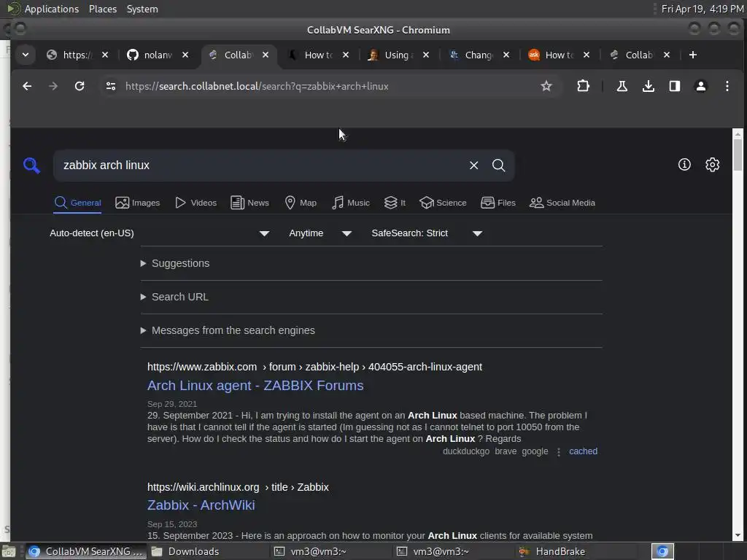
Task: Open the Auto-detect (en-US) language dropdown
Action: point(160,233)
